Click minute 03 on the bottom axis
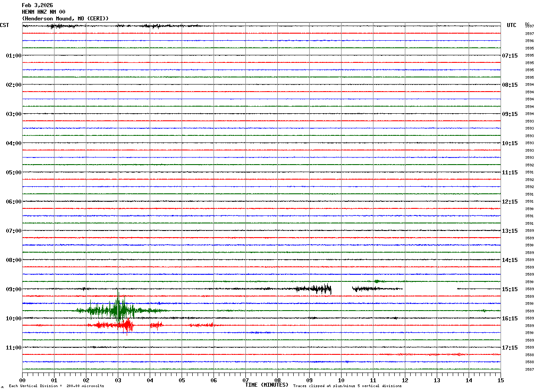Viewport: 536px width, 392px height. tap(118, 380)
